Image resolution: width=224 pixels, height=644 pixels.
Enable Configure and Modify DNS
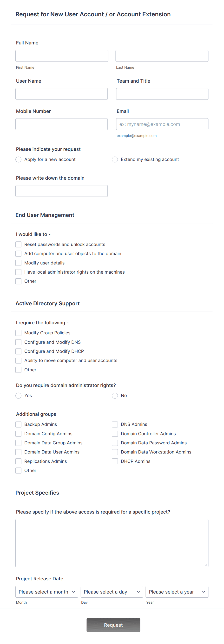click(x=18, y=342)
